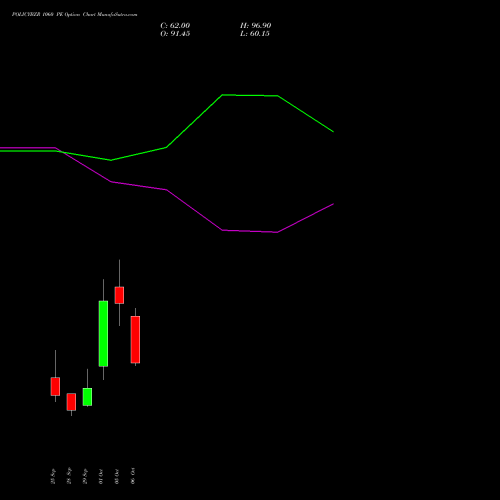Click the high value H: 96.90
This screenshot has height=500, width=500.
pyautogui.click(x=255, y=26)
